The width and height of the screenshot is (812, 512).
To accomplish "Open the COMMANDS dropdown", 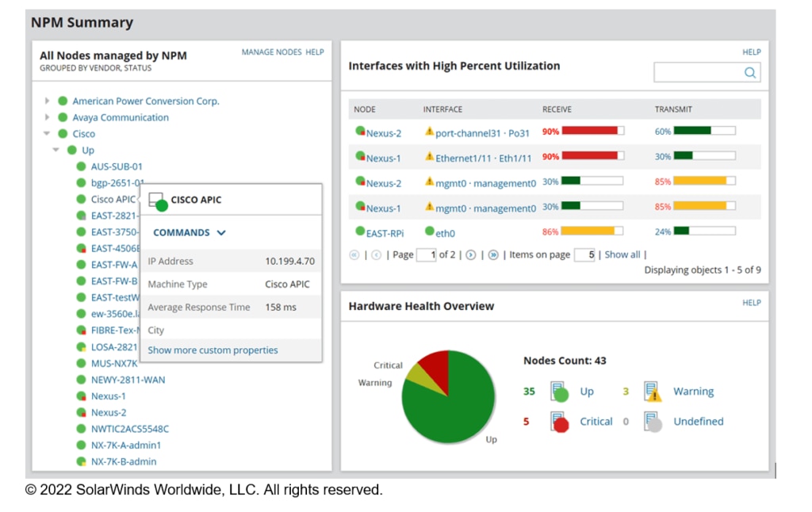I will (x=189, y=233).
